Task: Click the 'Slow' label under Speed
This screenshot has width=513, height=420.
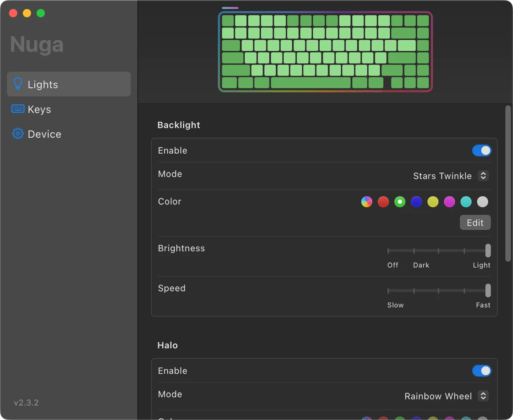Action: (395, 305)
